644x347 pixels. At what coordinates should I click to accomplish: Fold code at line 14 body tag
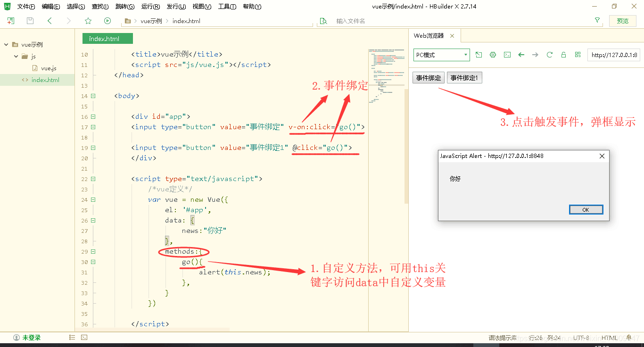(93, 96)
